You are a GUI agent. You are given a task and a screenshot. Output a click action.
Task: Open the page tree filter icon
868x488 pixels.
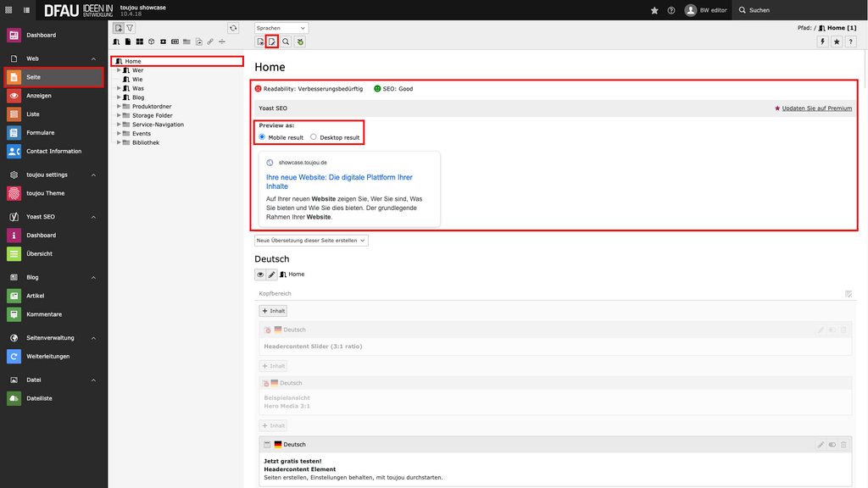(x=131, y=28)
